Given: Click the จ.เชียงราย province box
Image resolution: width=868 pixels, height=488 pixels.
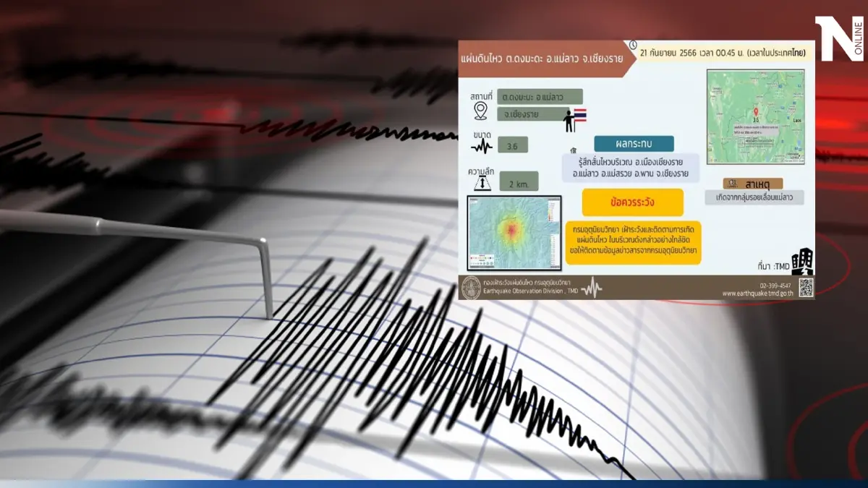Looking at the screenshot, I should pyautogui.click(x=534, y=114).
